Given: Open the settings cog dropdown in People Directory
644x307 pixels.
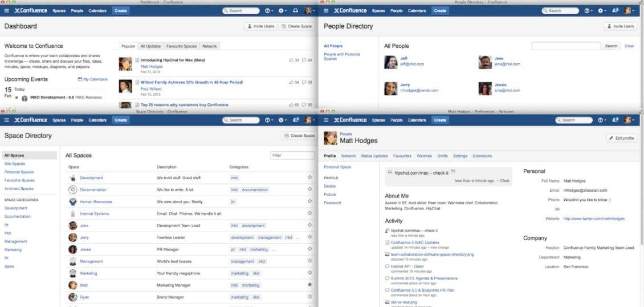Looking at the screenshot, I should [601, 11].
